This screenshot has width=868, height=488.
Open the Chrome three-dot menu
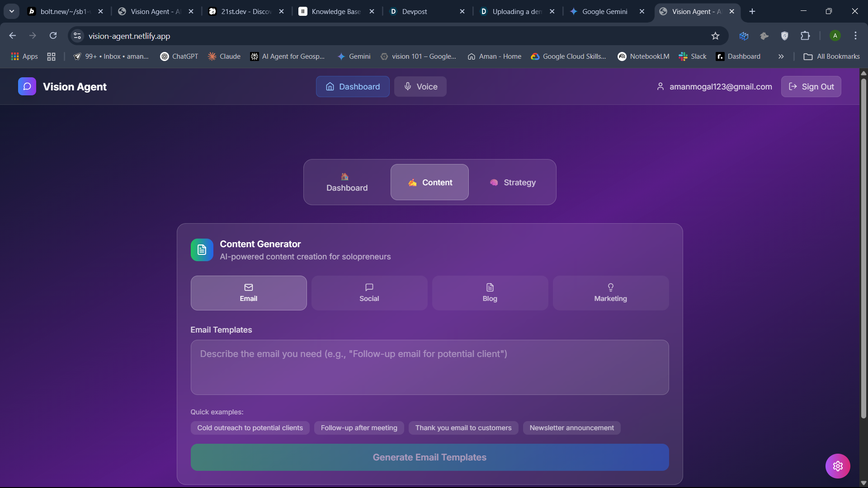point(855,36)
